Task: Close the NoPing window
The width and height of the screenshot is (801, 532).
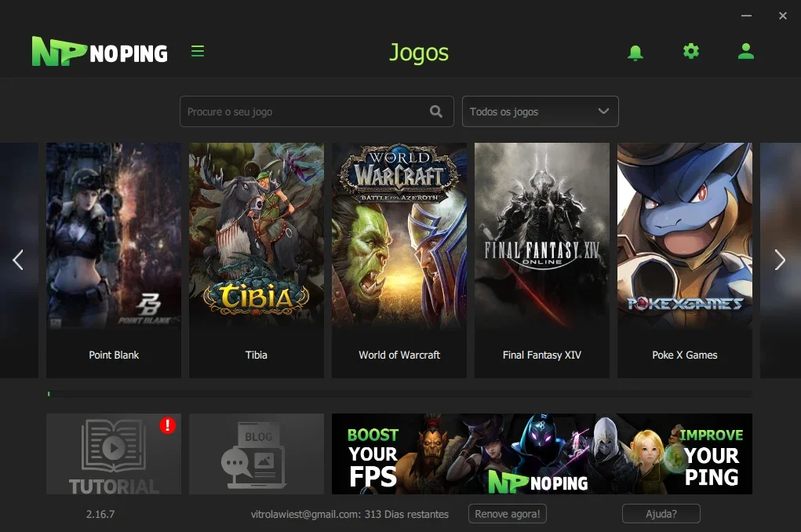Action: pyautogui.click(x=783, y=16)
